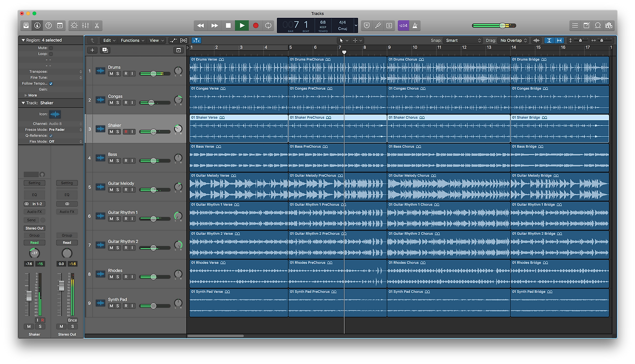
Task: Open the Drag No Overlap dropdown
Action: (x=514, y=40)
